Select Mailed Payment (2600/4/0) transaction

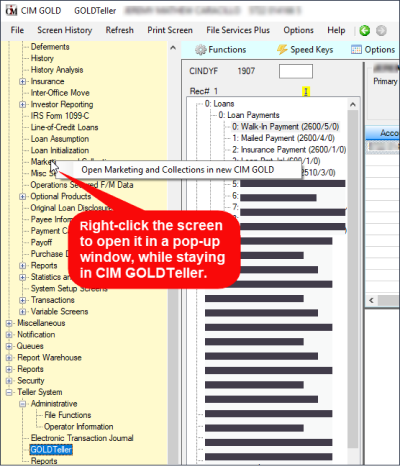(x=283, y=138)
